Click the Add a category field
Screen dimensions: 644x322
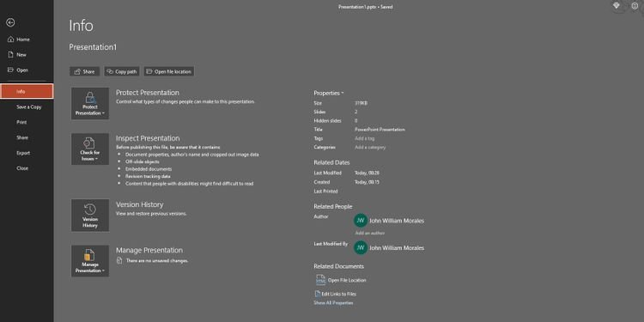[x=370, y=147]
